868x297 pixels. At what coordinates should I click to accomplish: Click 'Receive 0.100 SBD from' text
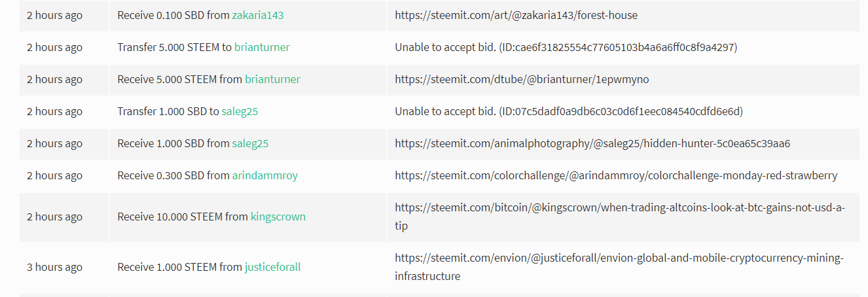pyautogui.click(x=173, y=15)
